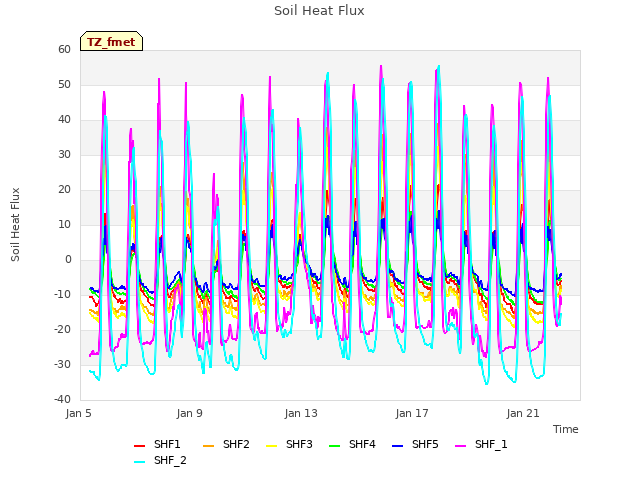The image size is (640, 480).
Task: Click the Jan 13 x-axis tick label
Action: 301,413
